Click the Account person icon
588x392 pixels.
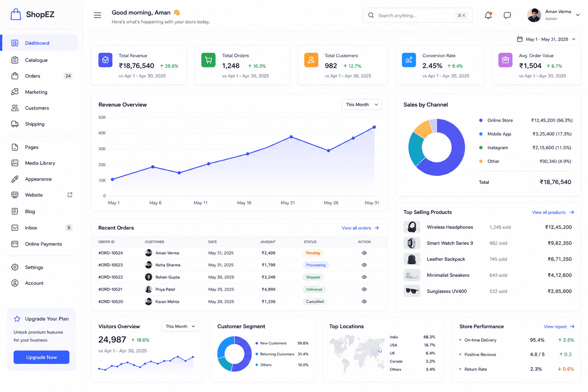point(15,283)
